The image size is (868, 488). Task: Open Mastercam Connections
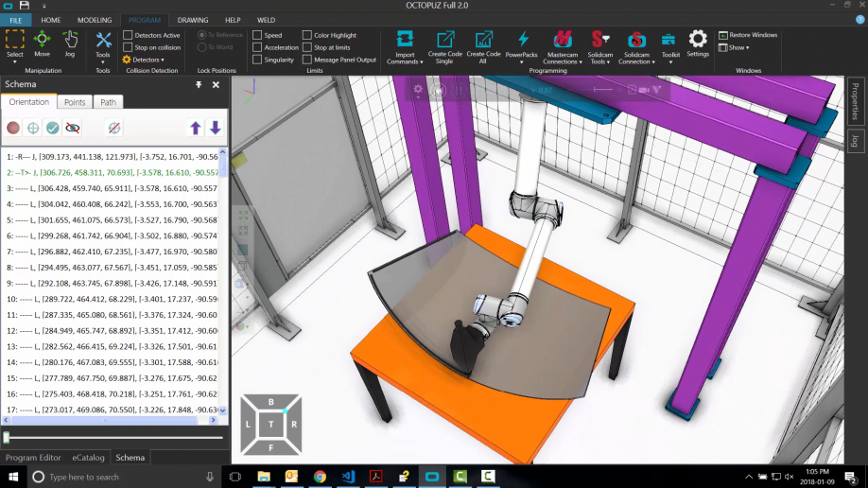point(563,47)
